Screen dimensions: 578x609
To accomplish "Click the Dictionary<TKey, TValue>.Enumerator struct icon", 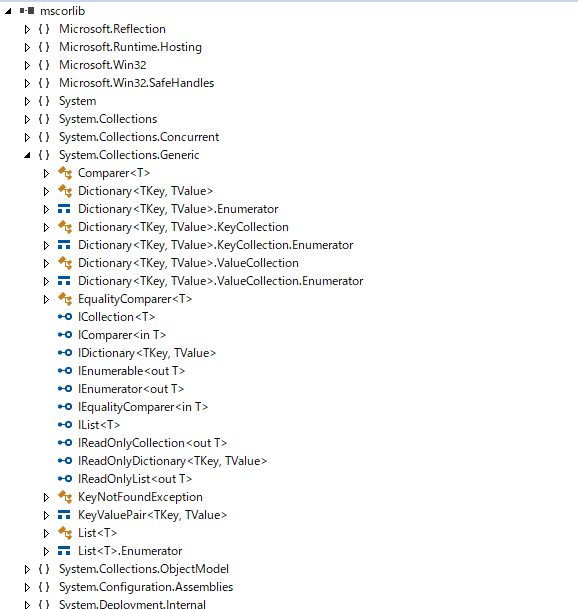I will pyautogui.click(x=64, y=209).
